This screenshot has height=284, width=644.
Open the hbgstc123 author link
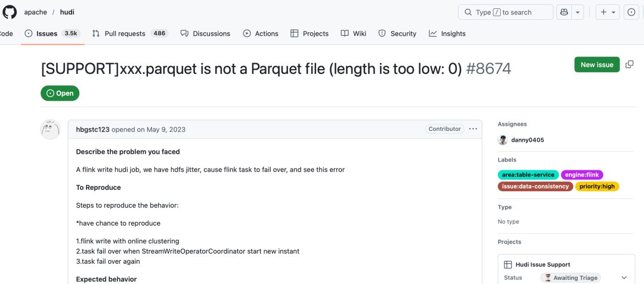click(x=93, y=130)
